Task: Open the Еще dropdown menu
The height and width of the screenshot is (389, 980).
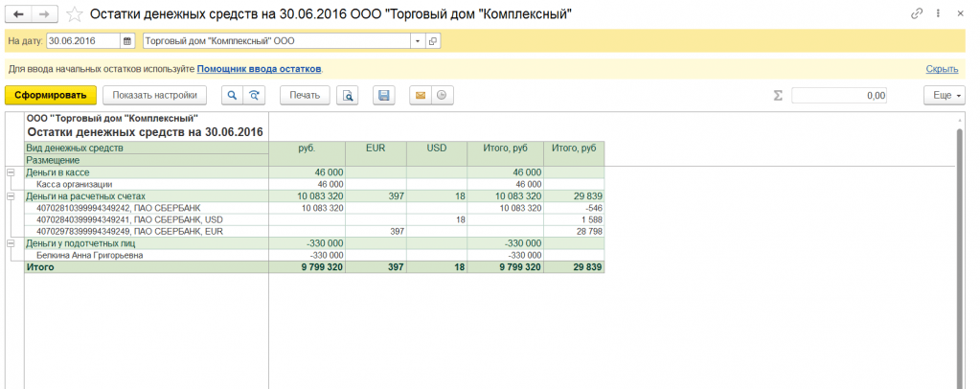Action: [944, 95]
